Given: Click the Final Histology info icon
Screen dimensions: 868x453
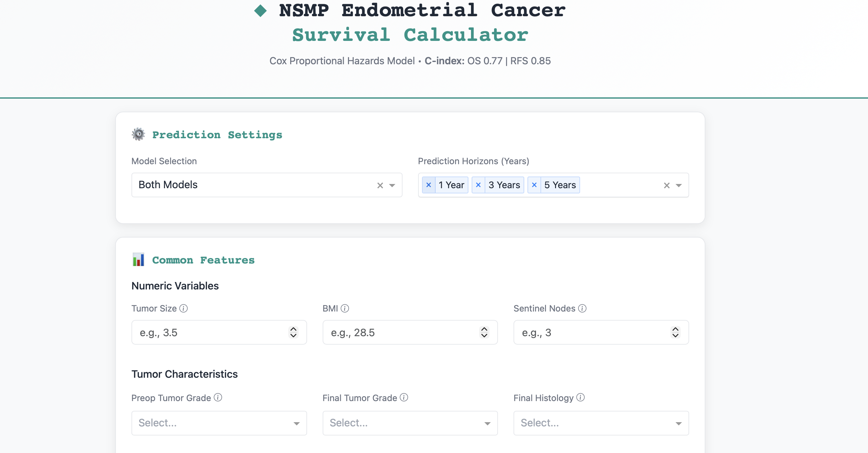Looking at the screenshot, I should point(580,398).
